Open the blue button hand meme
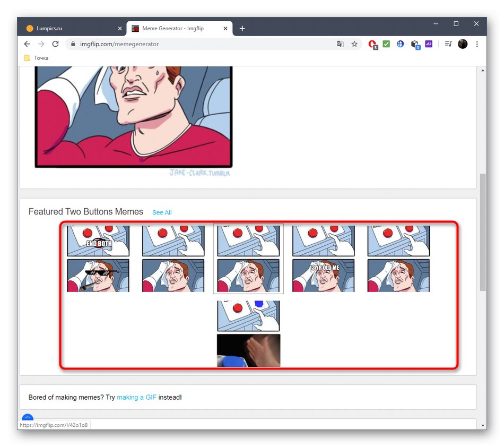504x447 pixels. 248,333
